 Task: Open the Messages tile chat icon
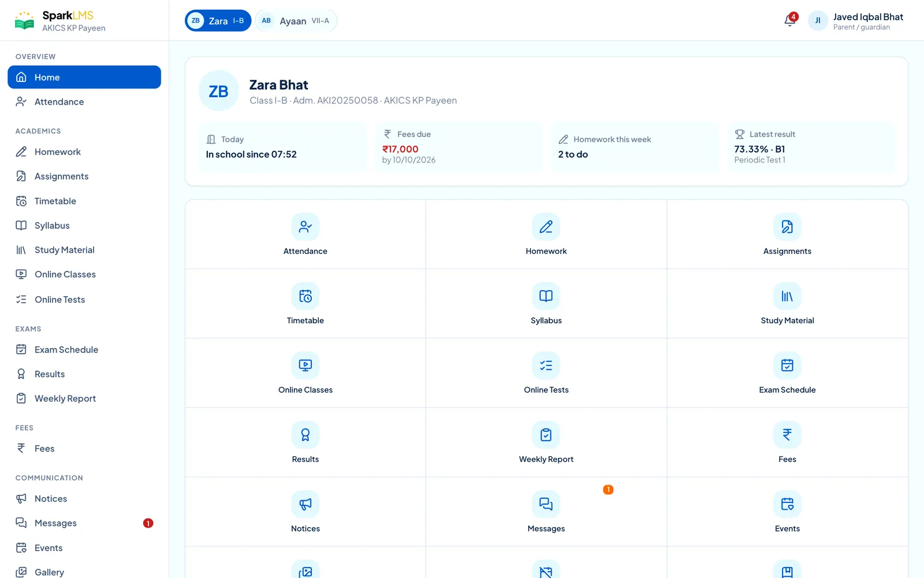(546, 504)
